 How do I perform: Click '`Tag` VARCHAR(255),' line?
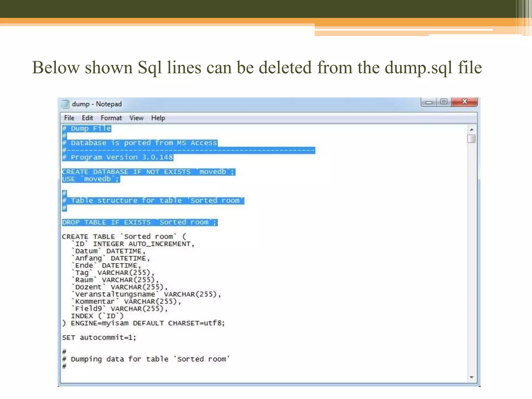(x=113, y=273)
